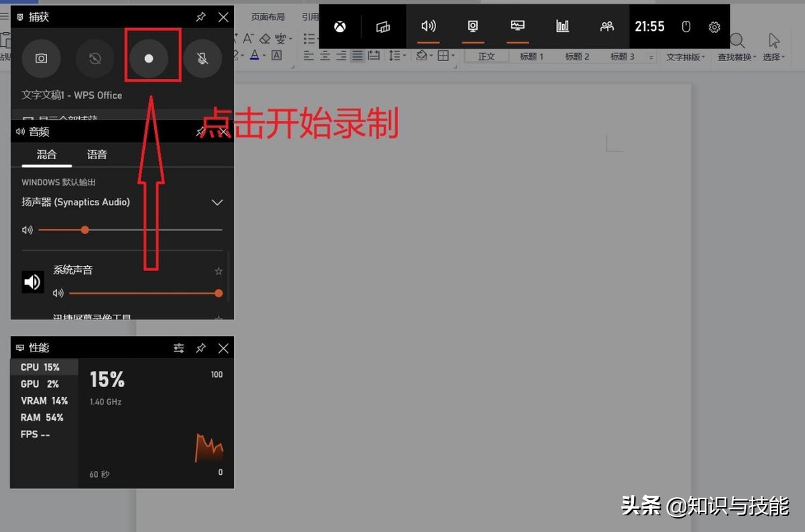Open the audio widget icon in Game Bar
Screen dimensions: 805x532
(429, 27)
